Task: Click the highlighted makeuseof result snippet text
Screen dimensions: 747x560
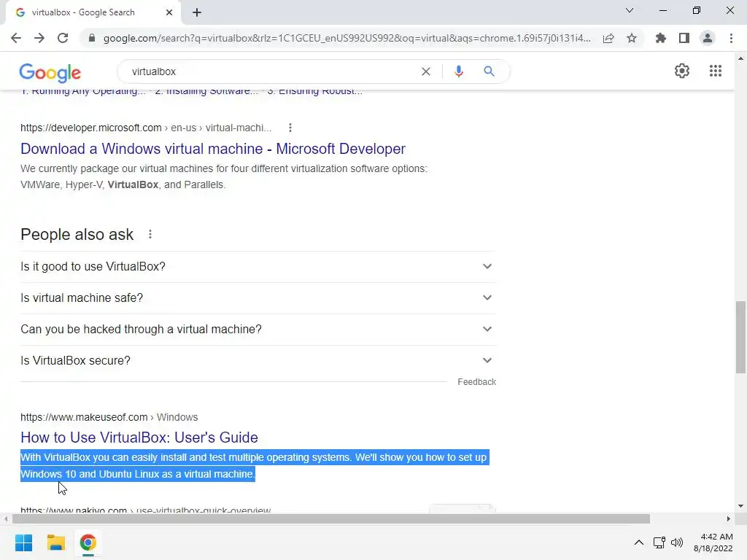Action: 255,466
